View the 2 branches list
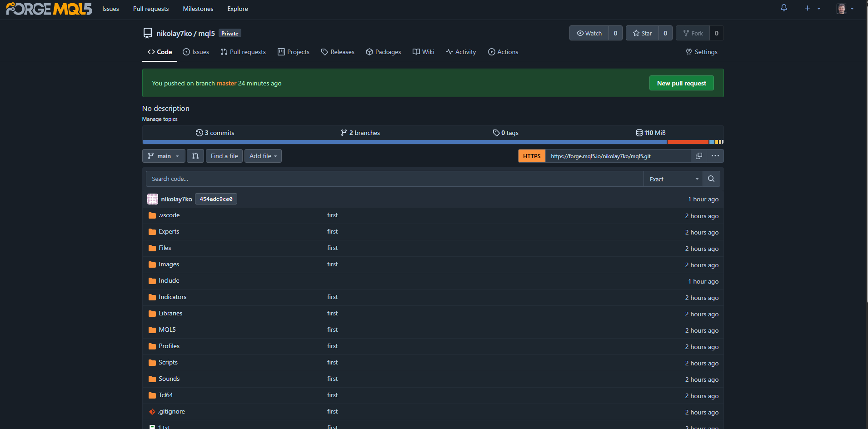The image size is (868, 429). tap(360, 133)
